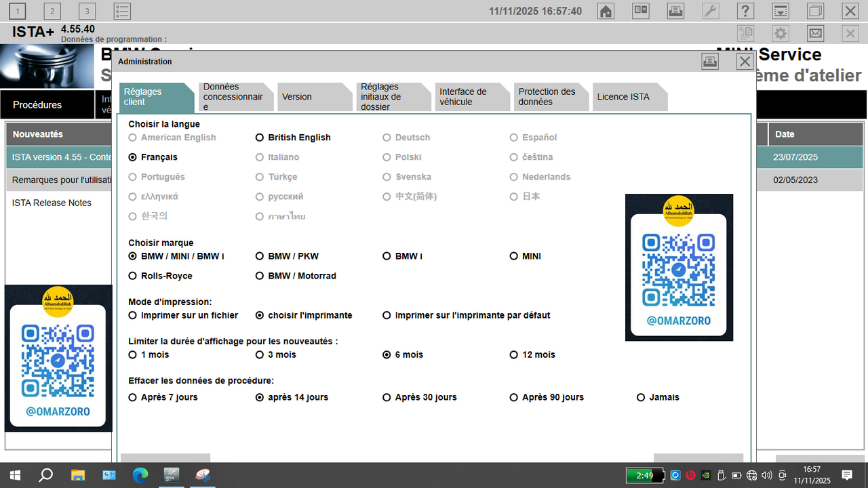The height and width of the screenshot is (488, 868).
Task: Limit news display to 1 mois
Action: click(x=149, y=354)
